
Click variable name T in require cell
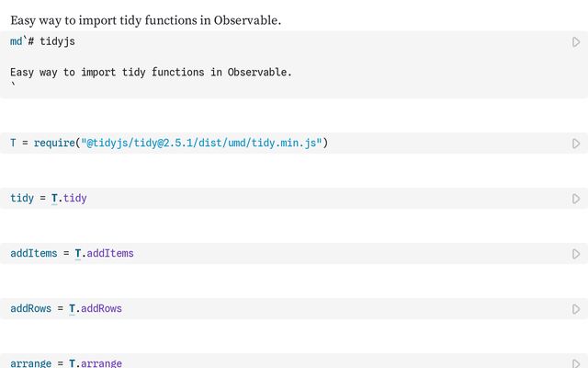click(x=13, y=144)
